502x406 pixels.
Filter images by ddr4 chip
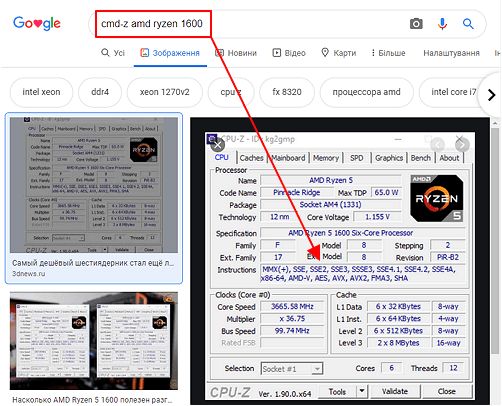(x=100, y=92)
